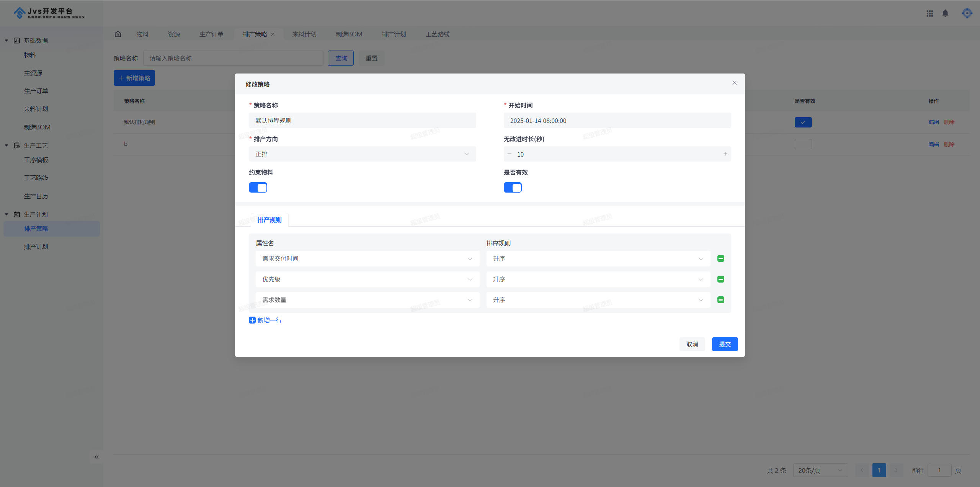Viewport: 980px width, 487px height.
Task: Open sort order dropdown for 优先级
Action: coord(598,279)
